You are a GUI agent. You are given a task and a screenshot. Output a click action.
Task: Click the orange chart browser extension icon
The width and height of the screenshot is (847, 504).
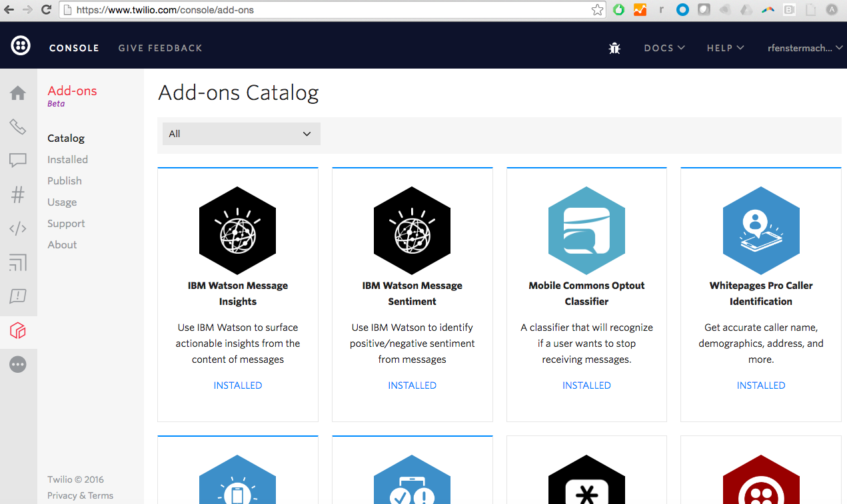pyautogui.click(x=640, y=10)
